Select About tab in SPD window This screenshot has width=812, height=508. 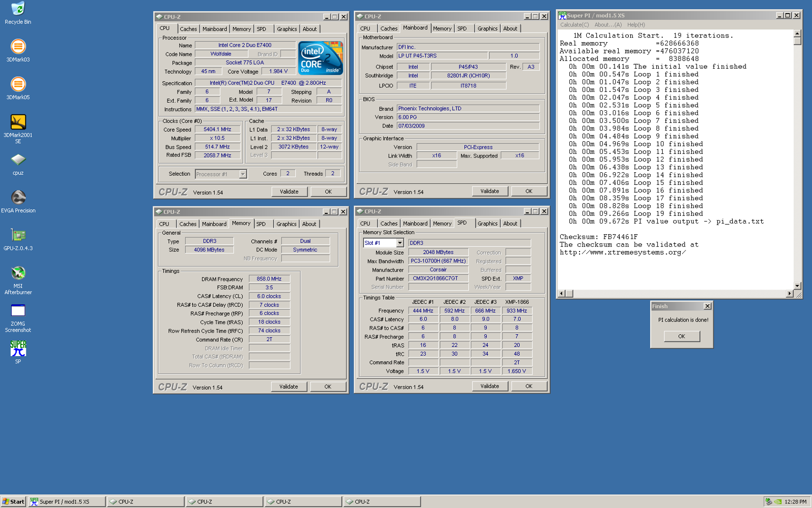point(510,224)
